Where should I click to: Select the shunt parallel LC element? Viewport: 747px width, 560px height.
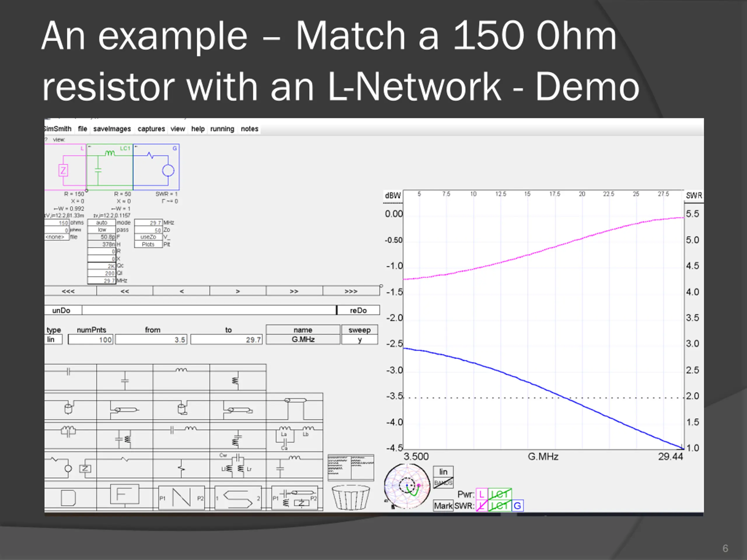[125, 436]
